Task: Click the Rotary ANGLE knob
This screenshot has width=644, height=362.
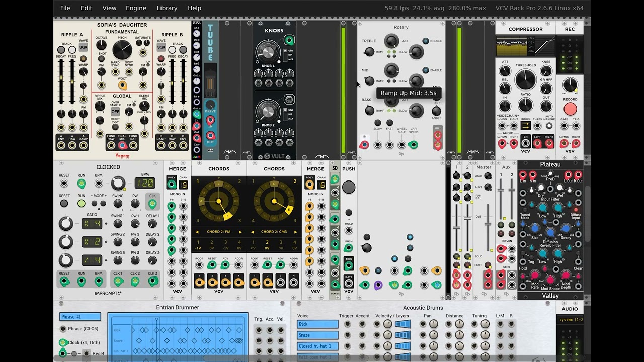Action: (x=436, y=111)
